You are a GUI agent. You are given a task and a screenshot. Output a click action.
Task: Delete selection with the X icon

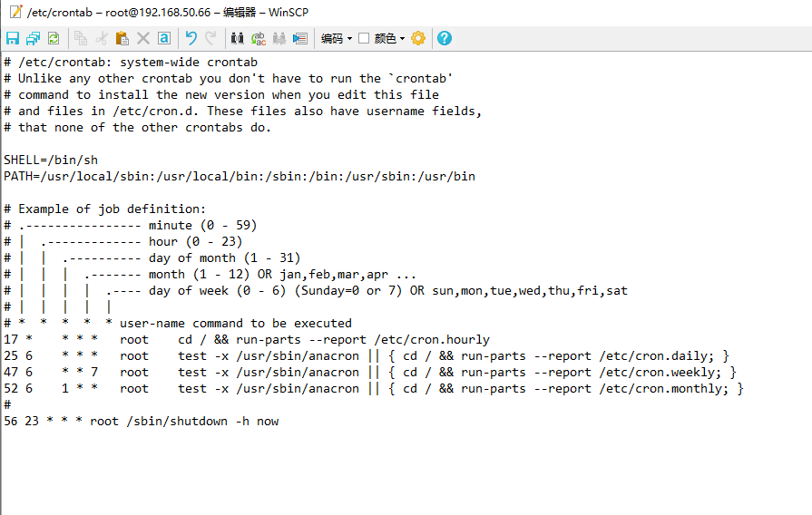143,38
